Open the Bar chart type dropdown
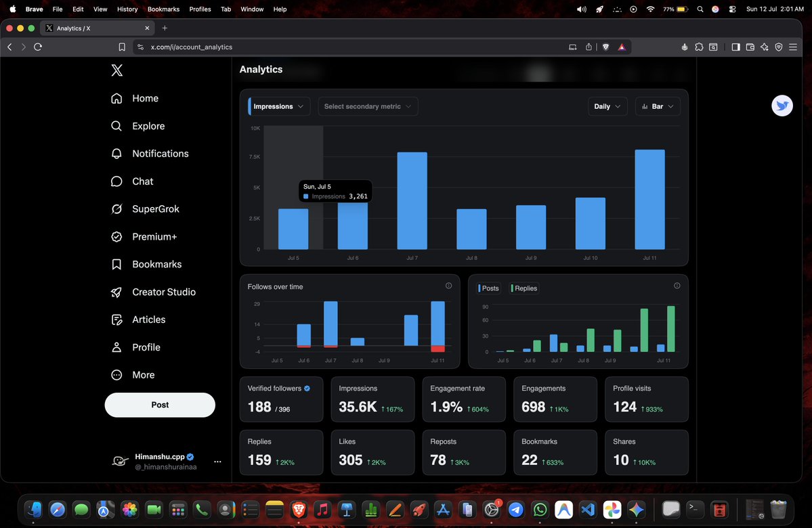This screenshot has width=812, height=528. tap(658, 107)
